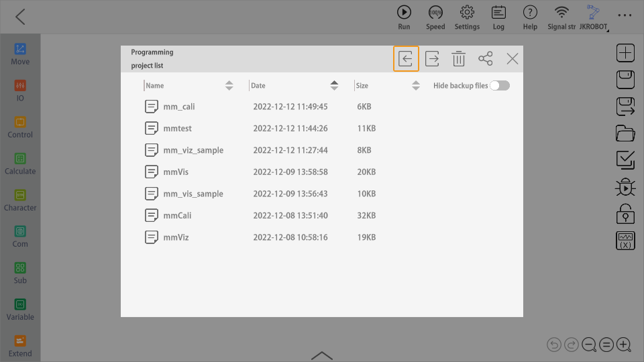The image size is (644, 362).
Task: Select the mm_cali project
Action: 178,107
